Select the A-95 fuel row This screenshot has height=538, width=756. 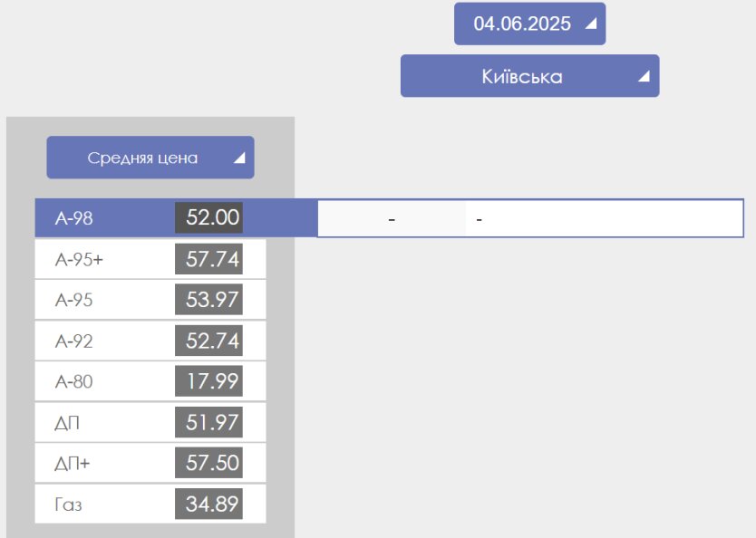pyautogui.click(x=150, y=300)
